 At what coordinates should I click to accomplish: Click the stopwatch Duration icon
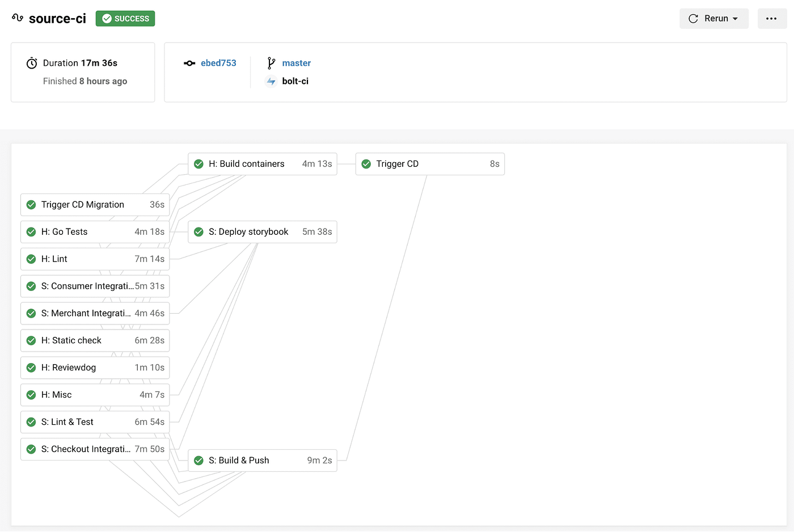tap(32, 63)
